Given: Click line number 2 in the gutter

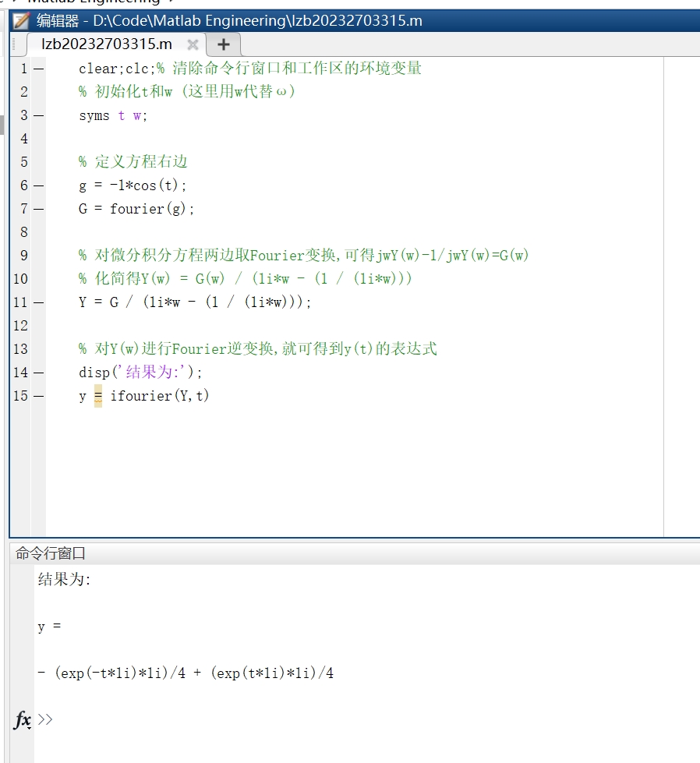Looking at the screenshot, I should click(24, 91).
